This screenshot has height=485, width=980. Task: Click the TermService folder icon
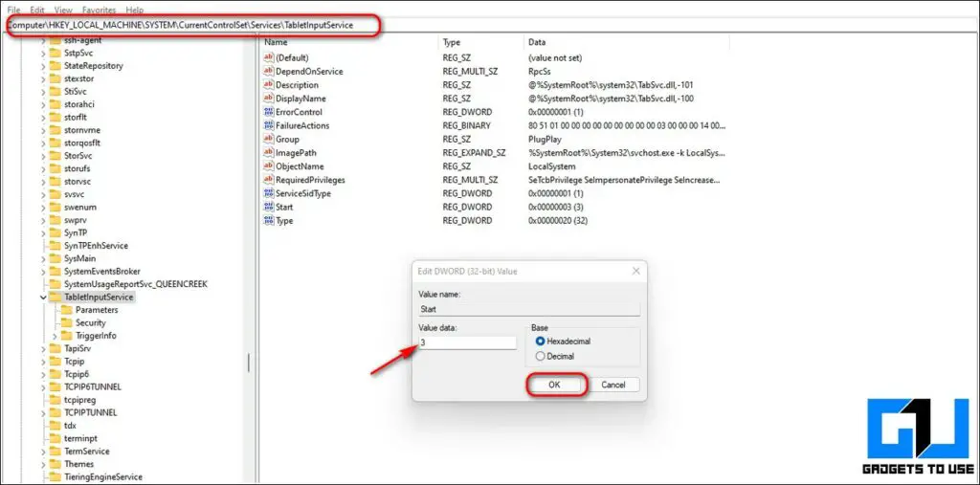click(x=55, y=452)
